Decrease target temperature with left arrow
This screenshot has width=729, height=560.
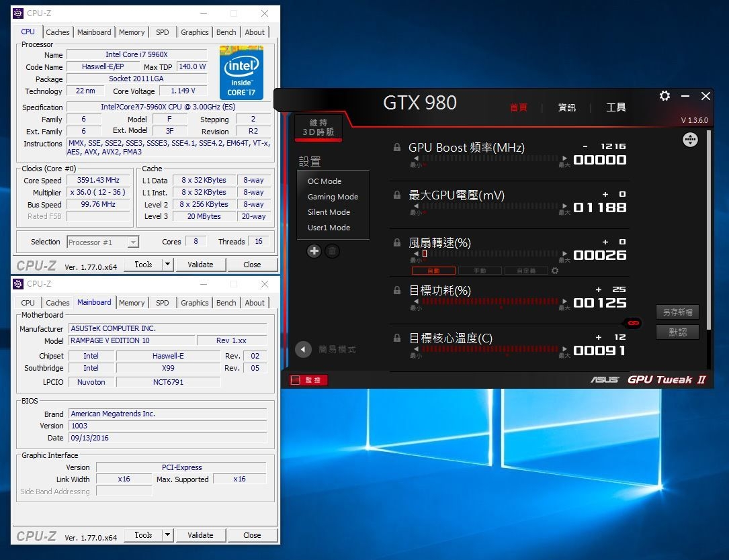point(416,349)
